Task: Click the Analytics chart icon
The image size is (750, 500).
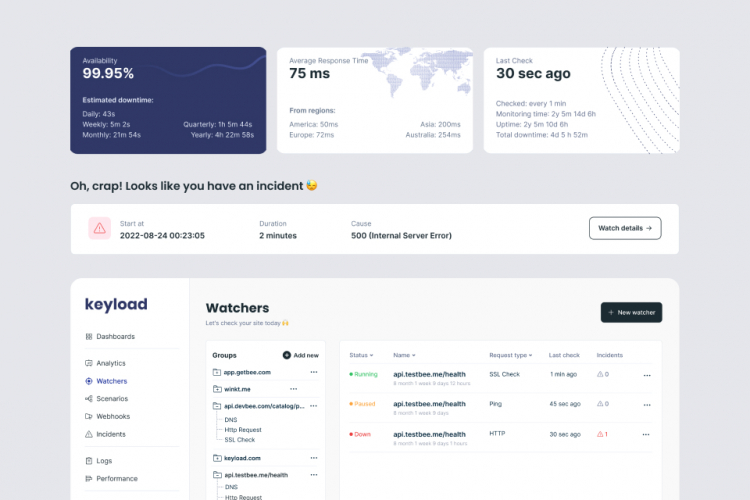Action: (x=88, y=363)
